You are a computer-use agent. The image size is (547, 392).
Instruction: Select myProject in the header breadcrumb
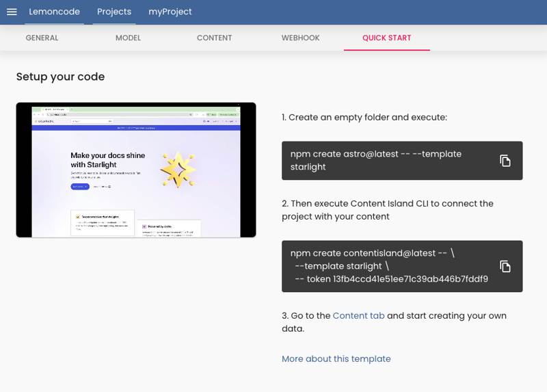[170, 12]
